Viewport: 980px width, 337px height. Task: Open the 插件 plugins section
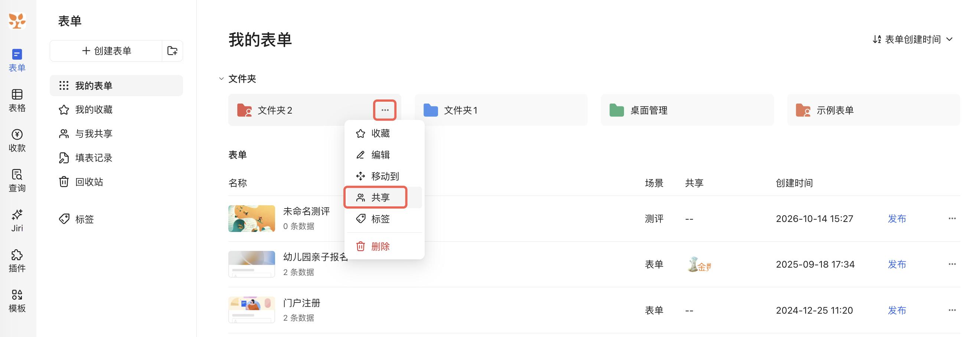point(17,261)
